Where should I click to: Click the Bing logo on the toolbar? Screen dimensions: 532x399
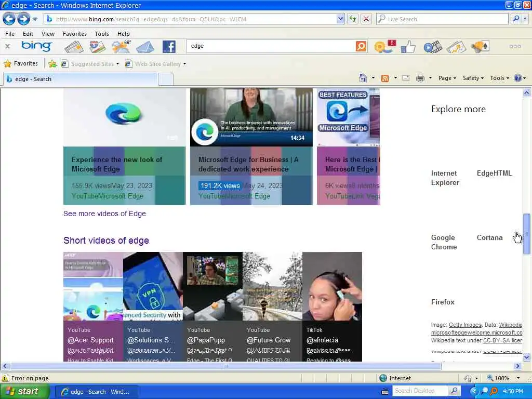pyautogui.click(x=36, y=46)
